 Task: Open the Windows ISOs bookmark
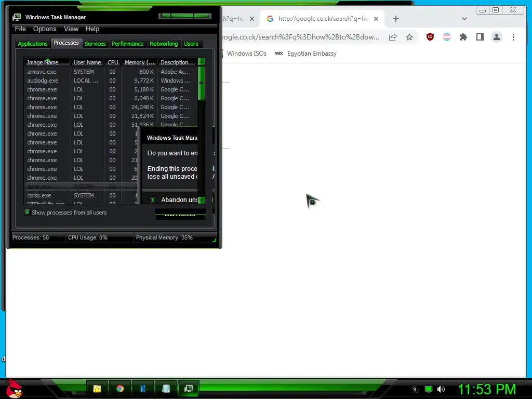coord(246,54)
